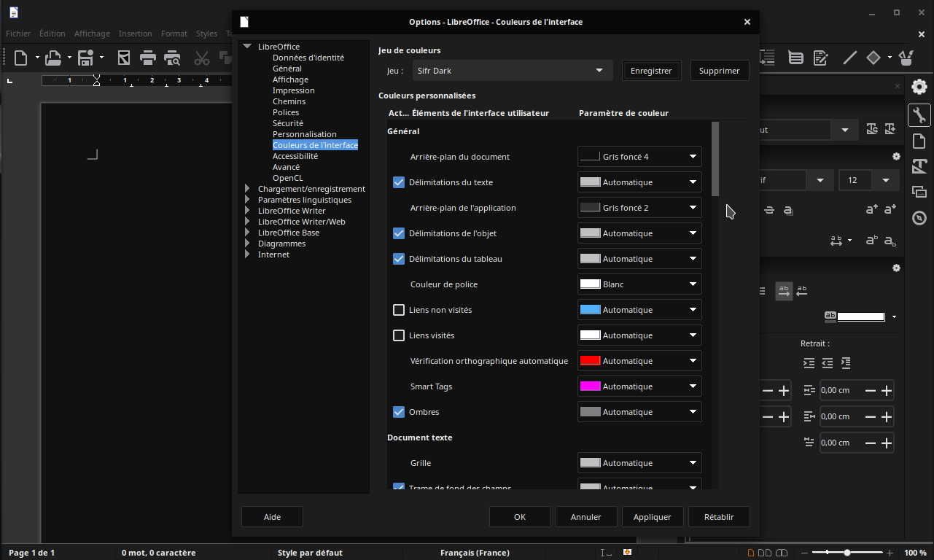Open the Navigator compass icon in the sidebar
This screenshot has height=560, width=934.
pos(919,217)
